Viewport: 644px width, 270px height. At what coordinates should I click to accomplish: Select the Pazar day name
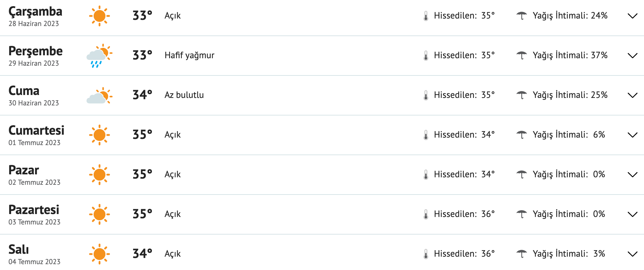[23, 170]
